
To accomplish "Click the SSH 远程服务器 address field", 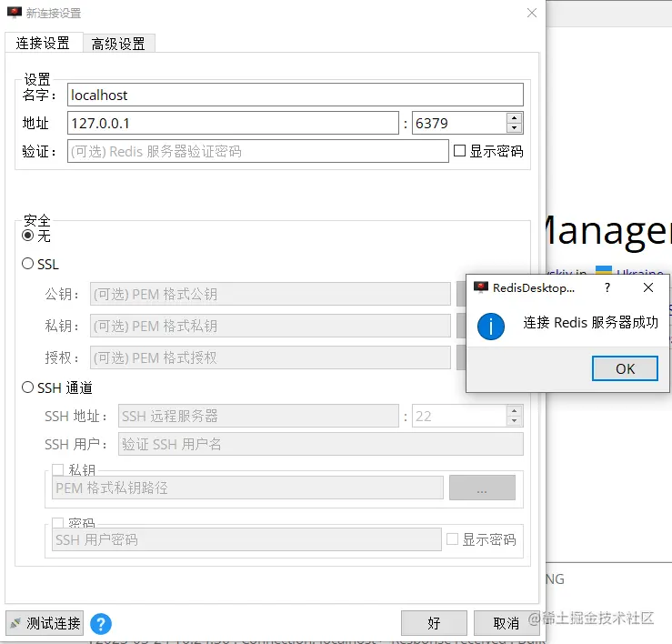I will click(x=258, y=416).
